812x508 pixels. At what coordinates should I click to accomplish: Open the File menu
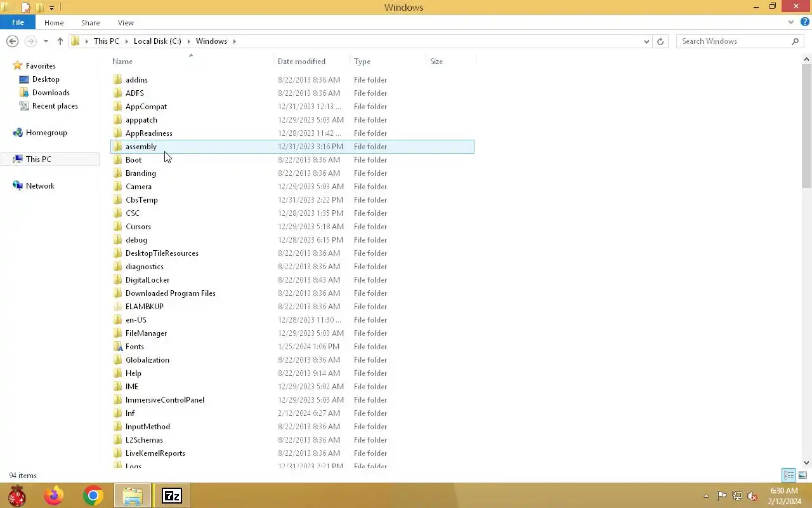[18, 22]
